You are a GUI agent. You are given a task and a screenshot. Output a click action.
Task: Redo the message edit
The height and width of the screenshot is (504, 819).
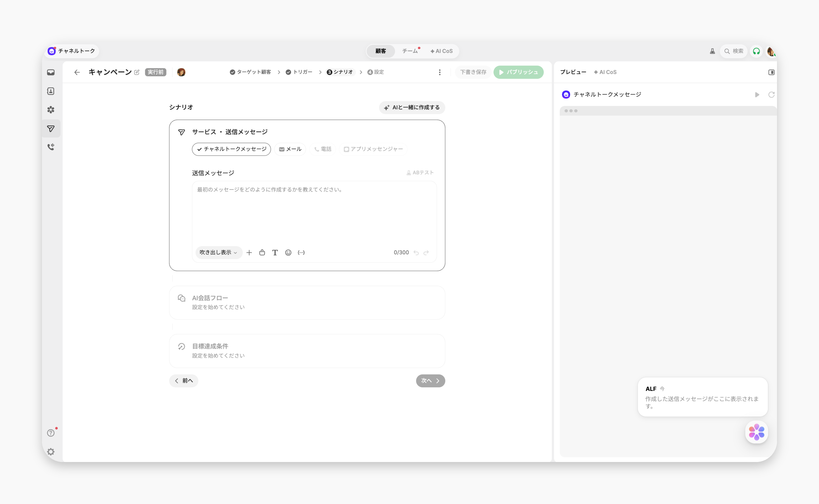point(426,253)
